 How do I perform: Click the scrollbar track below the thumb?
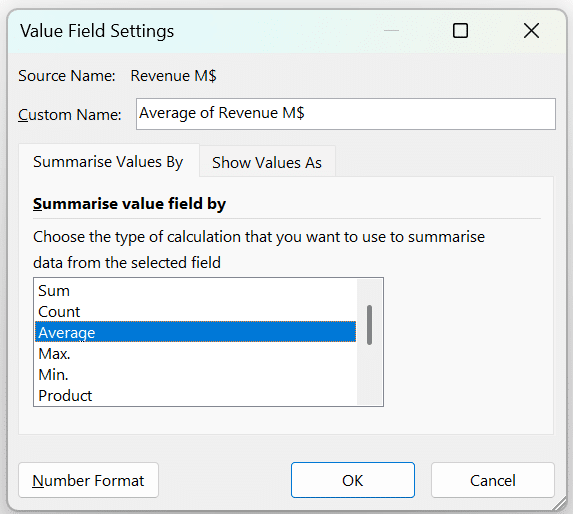point(369,374)
